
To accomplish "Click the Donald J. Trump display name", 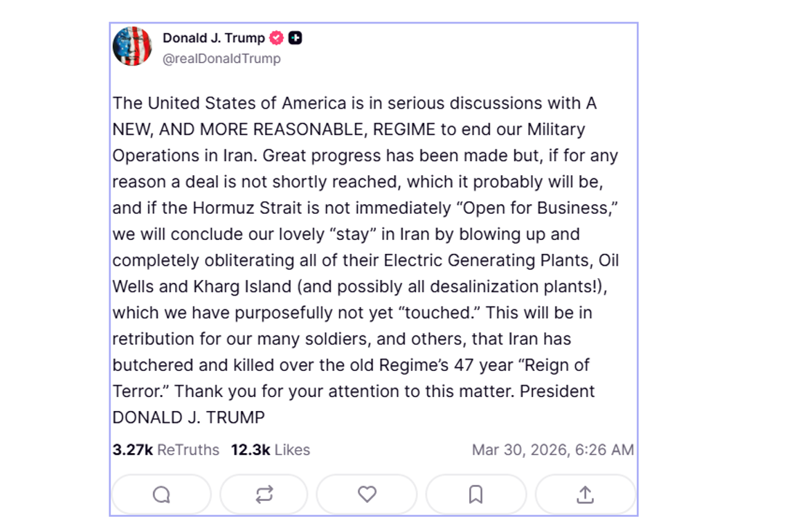I will click(x=211, y=39).
